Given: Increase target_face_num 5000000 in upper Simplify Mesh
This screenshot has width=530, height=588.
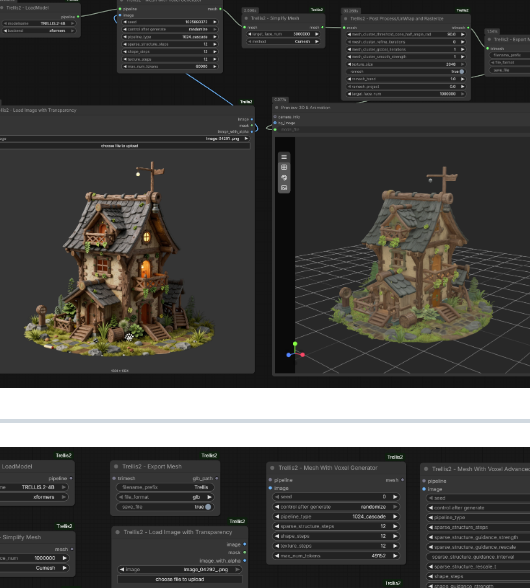Looking at the screenshot, I should click(x=317, y=34).
